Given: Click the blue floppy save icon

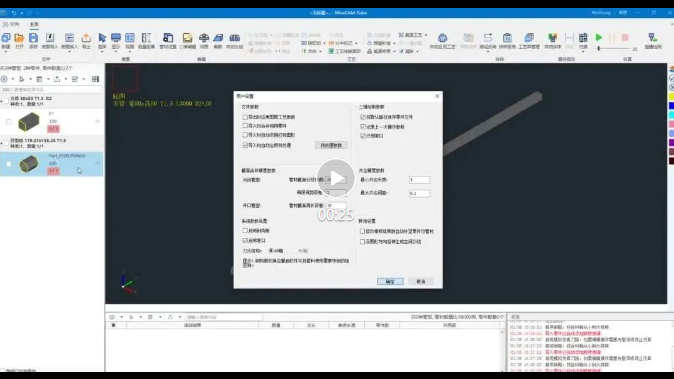Looking at the screenshot, I should [33, 38].
